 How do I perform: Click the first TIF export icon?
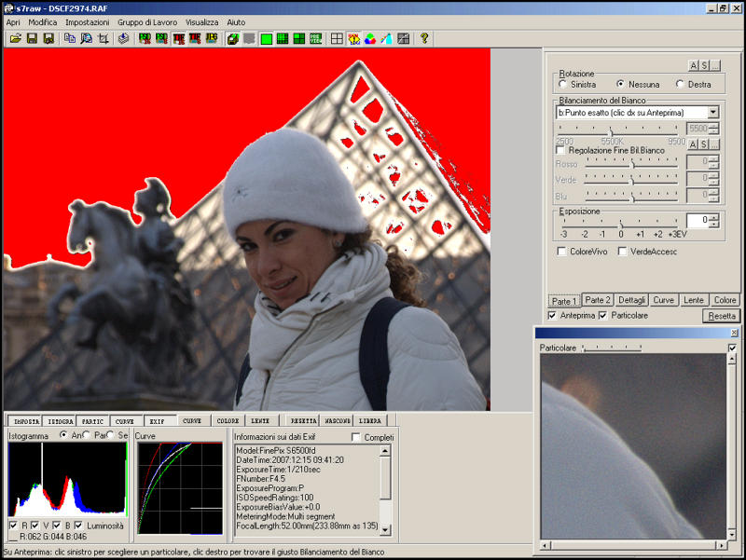179,38
